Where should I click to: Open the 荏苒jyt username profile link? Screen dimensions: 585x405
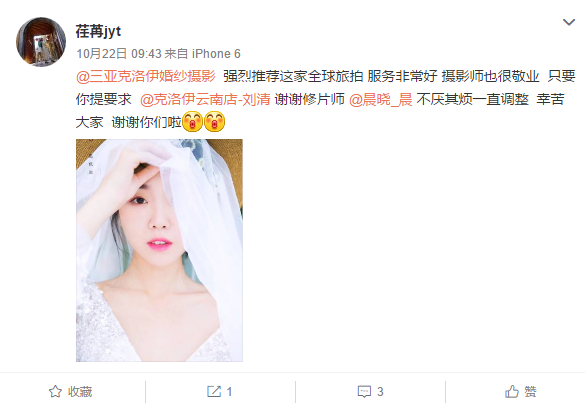click(98, 31)
